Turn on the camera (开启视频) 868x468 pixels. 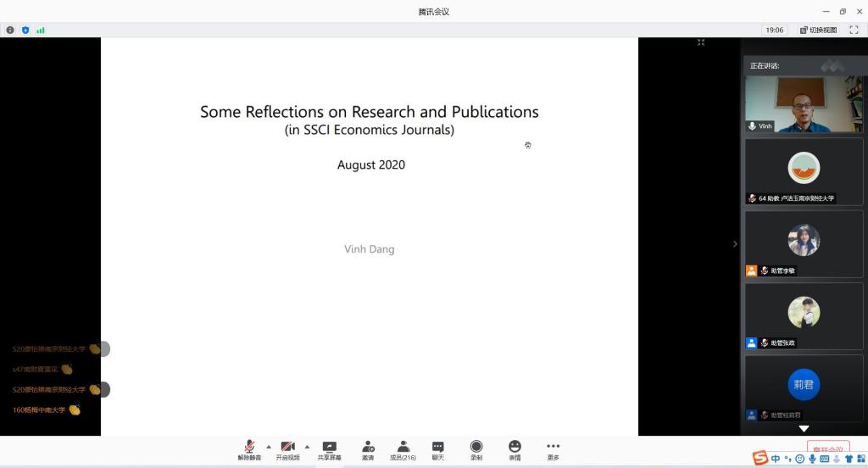[x=287, y=450]
